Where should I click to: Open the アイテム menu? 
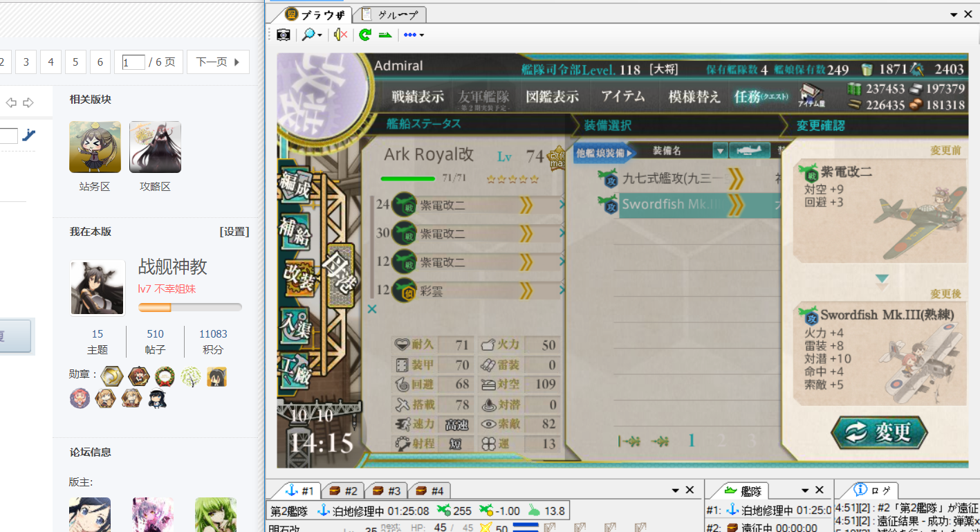coord(623,97)
